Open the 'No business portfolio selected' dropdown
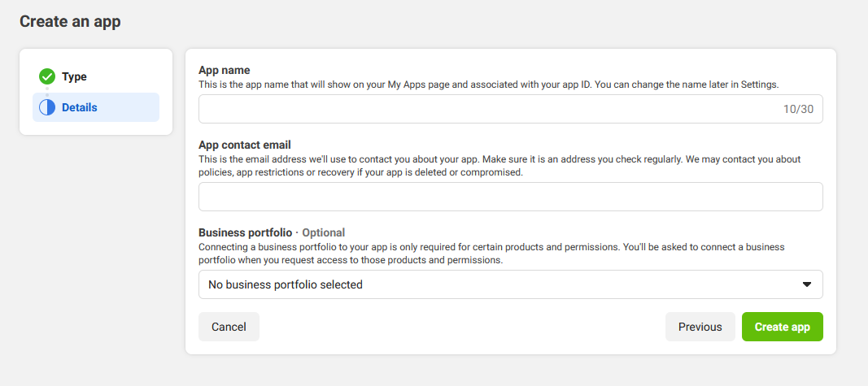The width and height of the screenshot is (868, 386). pyautogui.click(x=510, y=284)
